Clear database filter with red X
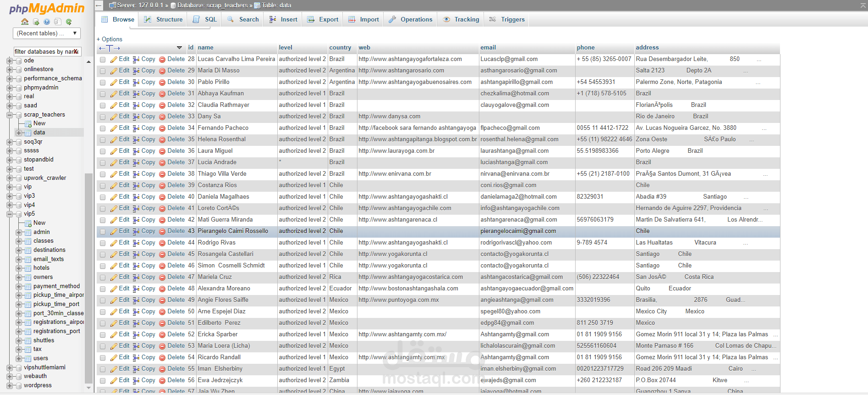 76,51
